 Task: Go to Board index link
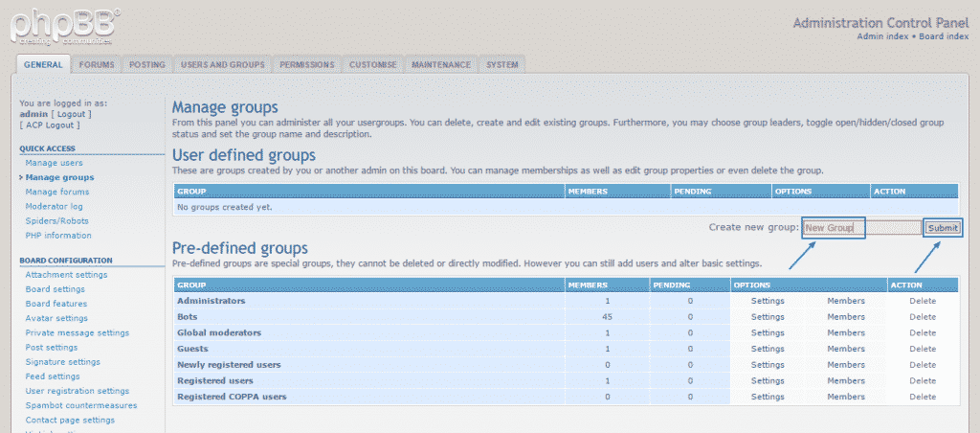(944, 36)
